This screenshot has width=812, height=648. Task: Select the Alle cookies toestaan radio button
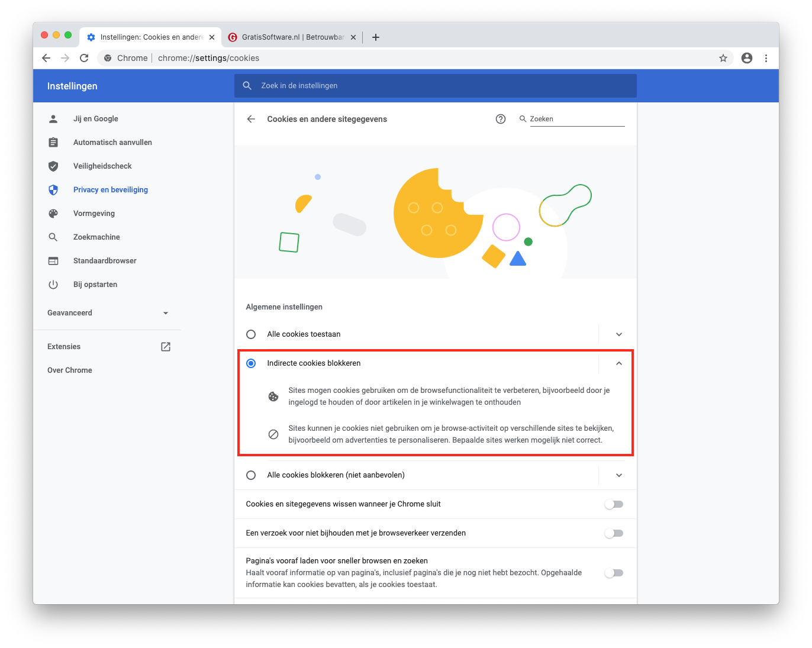[251, 334]
